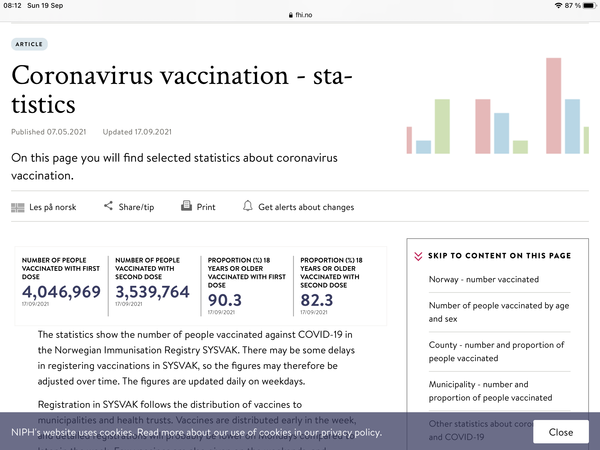The image size is (600, 450).
Task: Click NUMBER OF PEOPLE VACCINATED WITH FIRST DOSE label
Action: coord(60,268)
